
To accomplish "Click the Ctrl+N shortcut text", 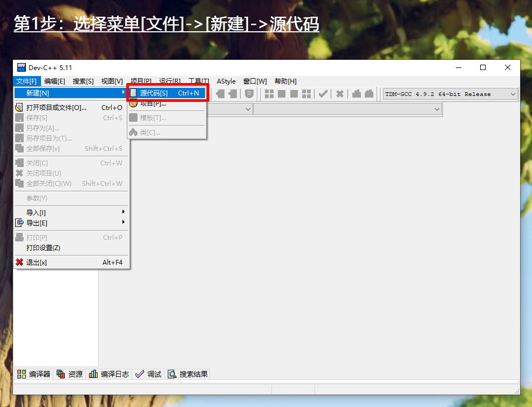I will (x=189, y=93).
